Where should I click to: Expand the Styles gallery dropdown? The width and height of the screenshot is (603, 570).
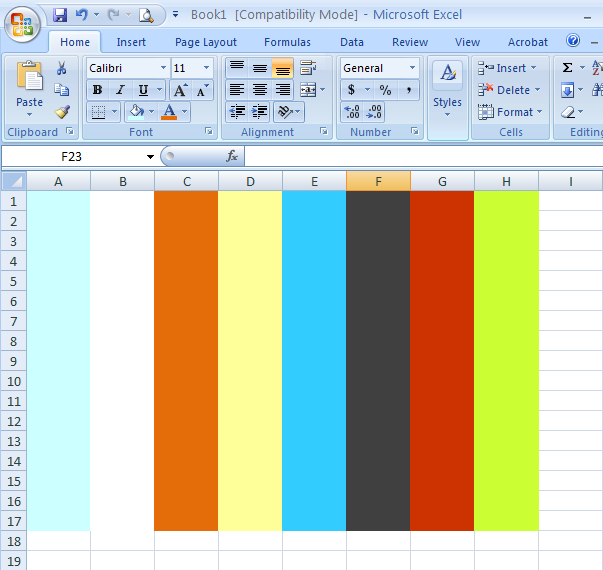pyautogui.click(x=447, y=115)
